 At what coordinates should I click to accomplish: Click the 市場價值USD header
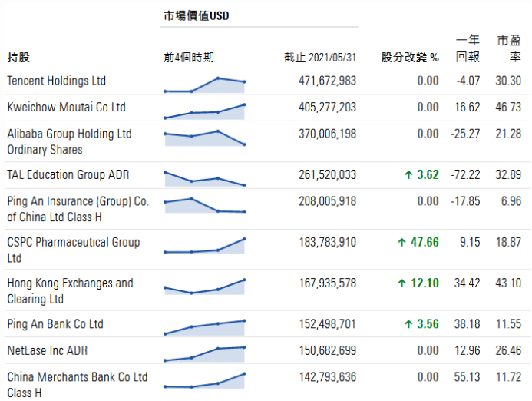pyautogui.click(x=197, y=15)
